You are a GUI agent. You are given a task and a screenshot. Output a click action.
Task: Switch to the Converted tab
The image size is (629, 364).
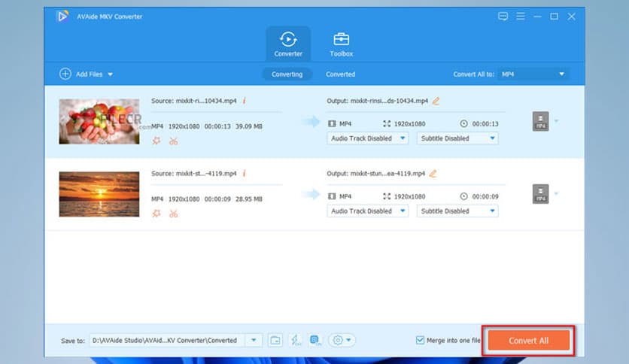(x=340, y=74)
